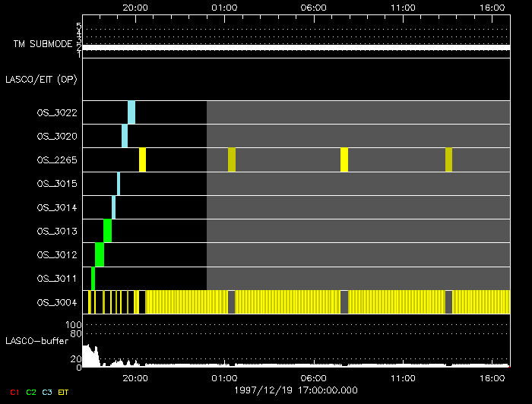Select the green C2 legend label
532x404 pixels.
[x=30, y=393]
